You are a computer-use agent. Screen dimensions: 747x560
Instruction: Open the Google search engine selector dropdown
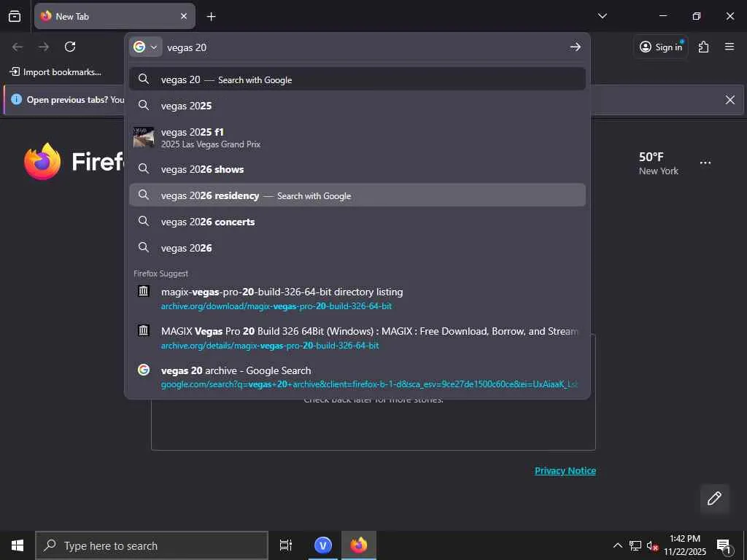click(x=145, y=47)
